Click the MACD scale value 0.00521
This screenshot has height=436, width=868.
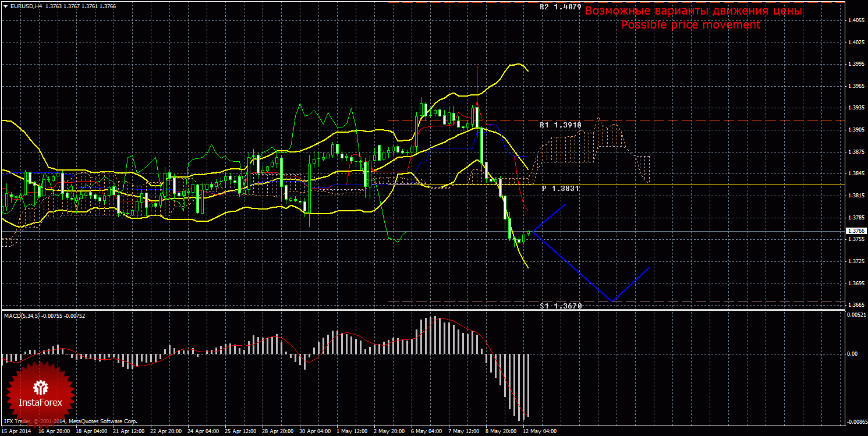click(x=856, y=315)
